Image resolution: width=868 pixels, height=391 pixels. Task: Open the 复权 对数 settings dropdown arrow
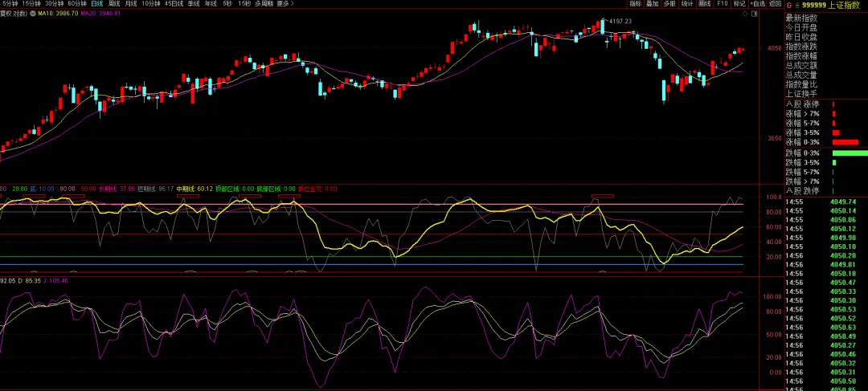coord(34,13)
